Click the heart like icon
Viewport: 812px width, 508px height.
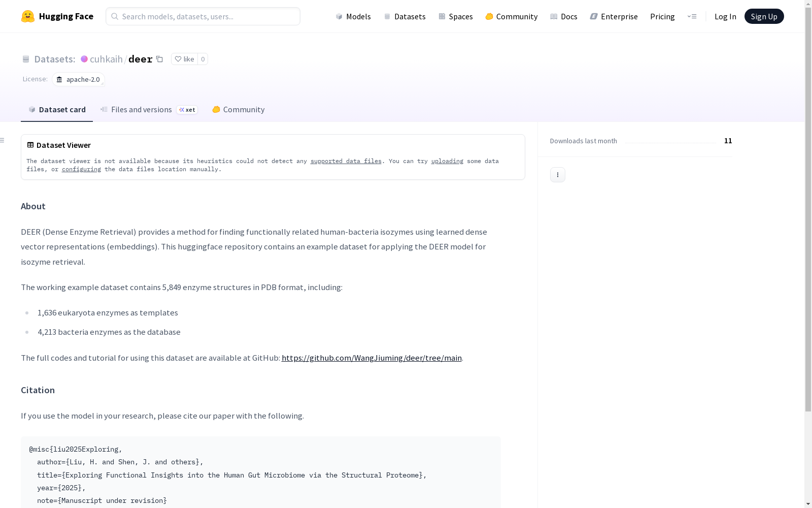click(x=178, y=59)
